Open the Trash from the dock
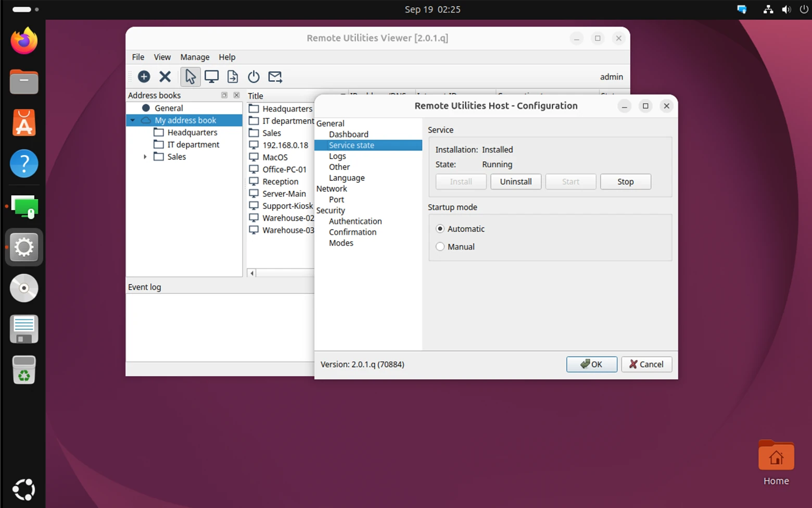This screenshot has height=508, width=812. click(x=24, y=370)
